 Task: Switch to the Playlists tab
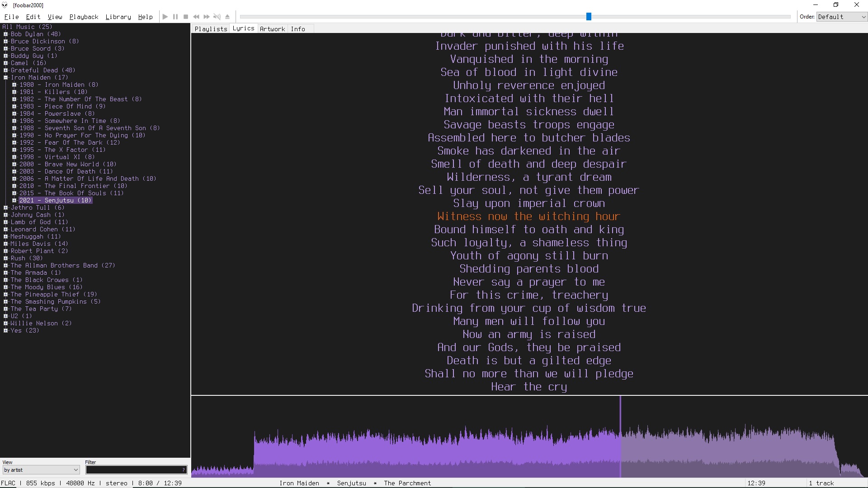pyautogui.click(x=211, y=29)
